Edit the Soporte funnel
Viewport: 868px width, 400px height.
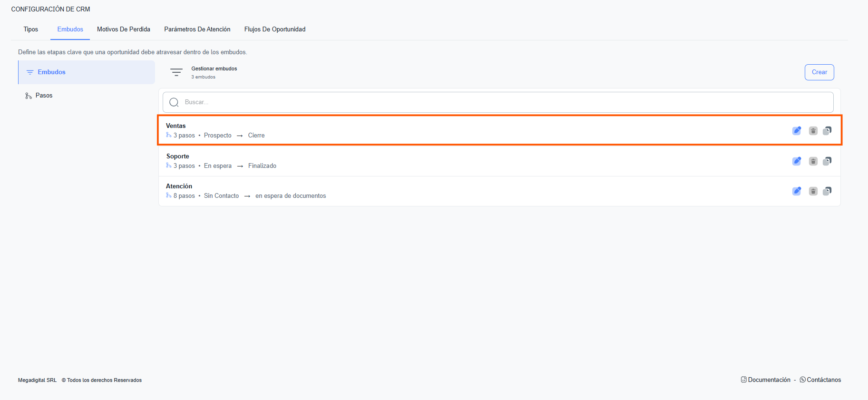[796, 161]
